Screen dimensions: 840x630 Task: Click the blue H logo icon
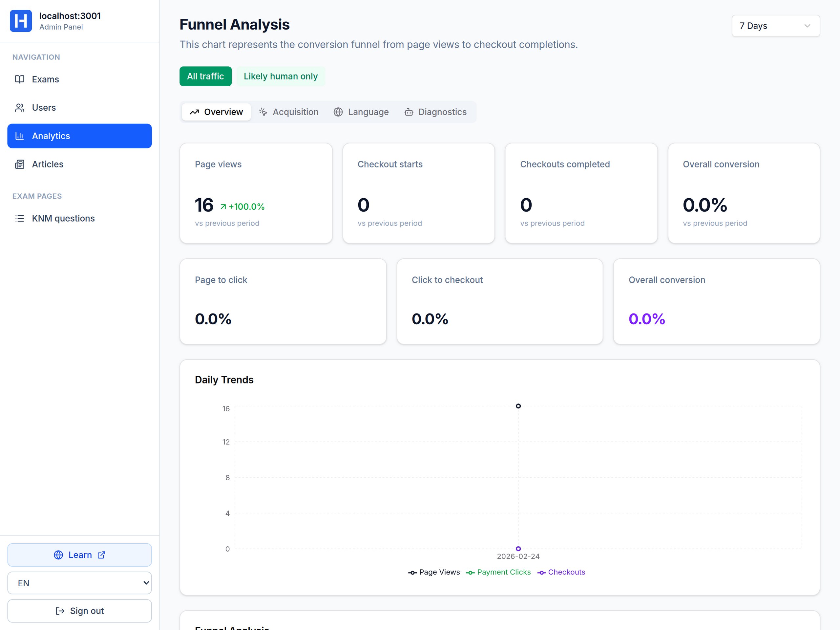click(x=20, y=21)
